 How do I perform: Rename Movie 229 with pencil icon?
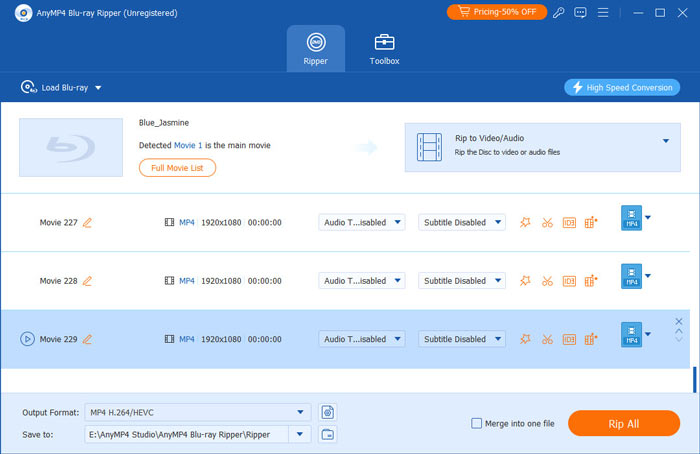[88, 339]
